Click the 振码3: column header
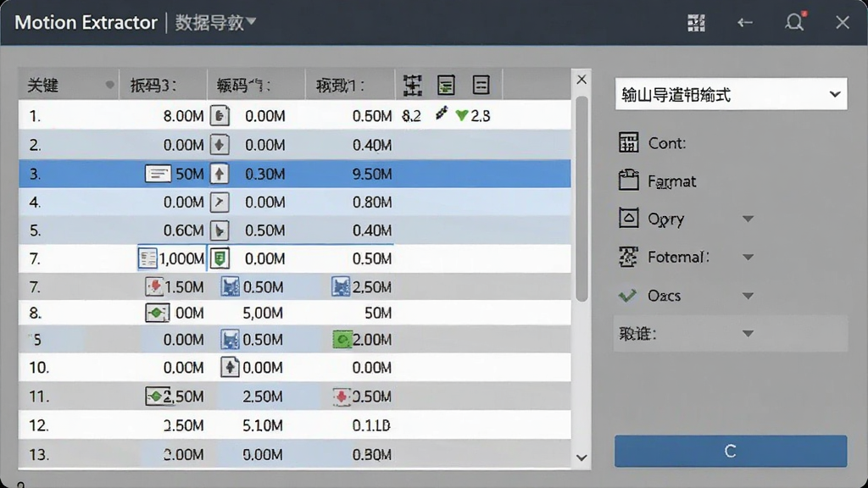868x488 pixels. tap(164, 86)
